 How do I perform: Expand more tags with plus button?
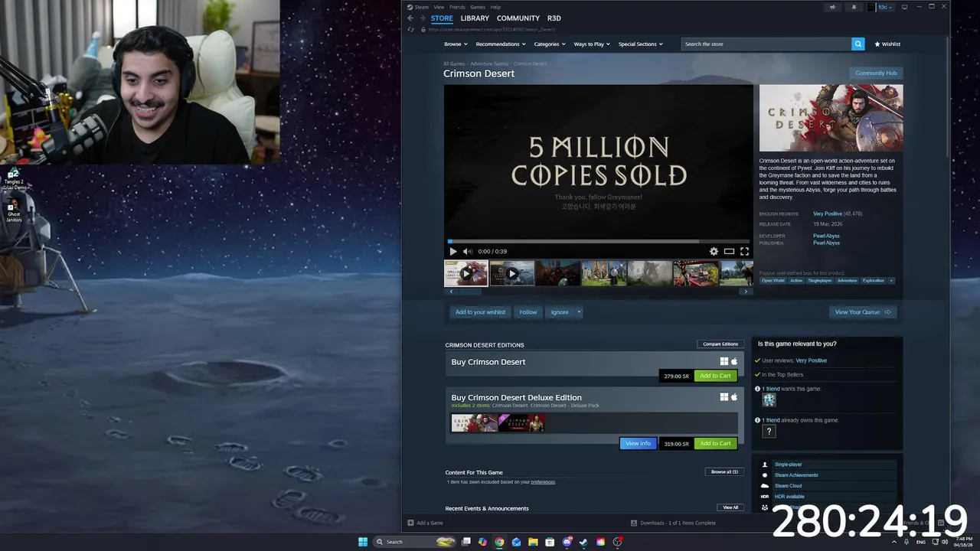[890, 281]
